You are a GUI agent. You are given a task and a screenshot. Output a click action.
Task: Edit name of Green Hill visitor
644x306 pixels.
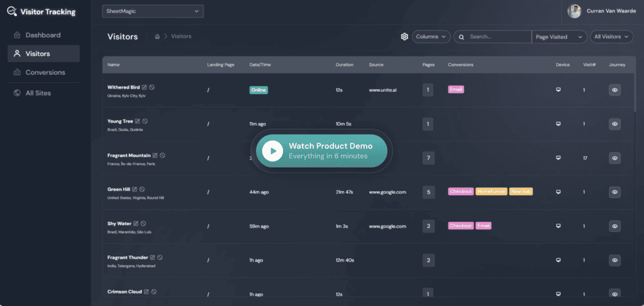(135, 190)
